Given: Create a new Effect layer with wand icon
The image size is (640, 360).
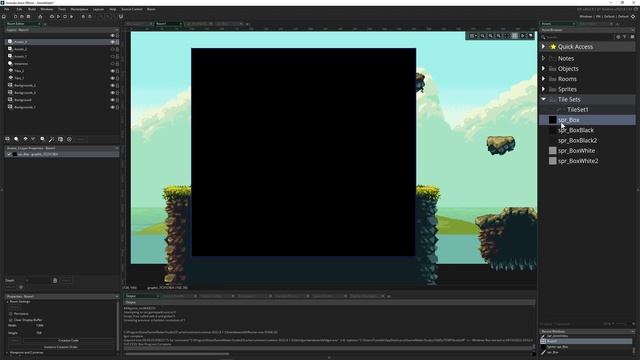Looking at the screenshot, I should 51,139.
